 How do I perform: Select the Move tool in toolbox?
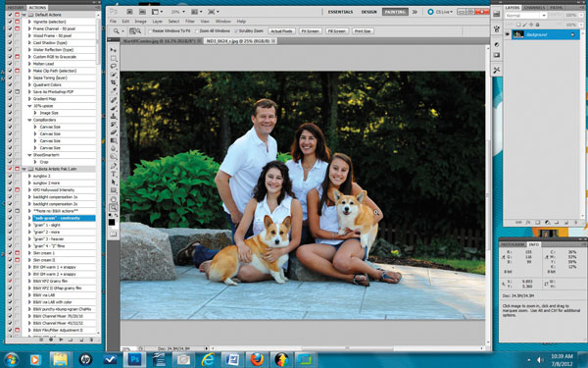pos(113,50)
